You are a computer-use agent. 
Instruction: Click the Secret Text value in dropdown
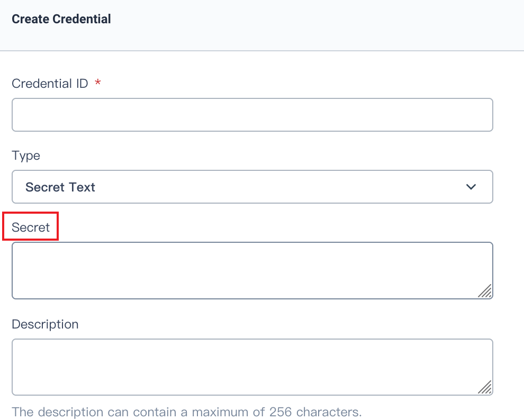tap(60, 187)
